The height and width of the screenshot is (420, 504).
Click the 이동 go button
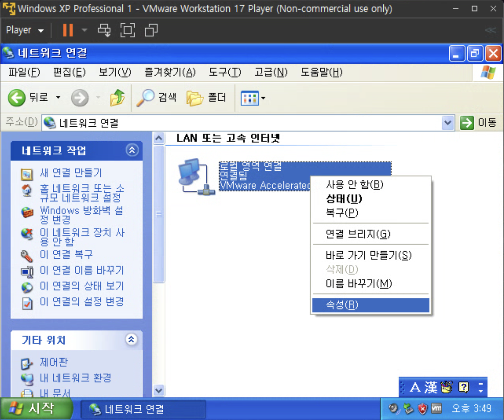click(x=479, y=123)
